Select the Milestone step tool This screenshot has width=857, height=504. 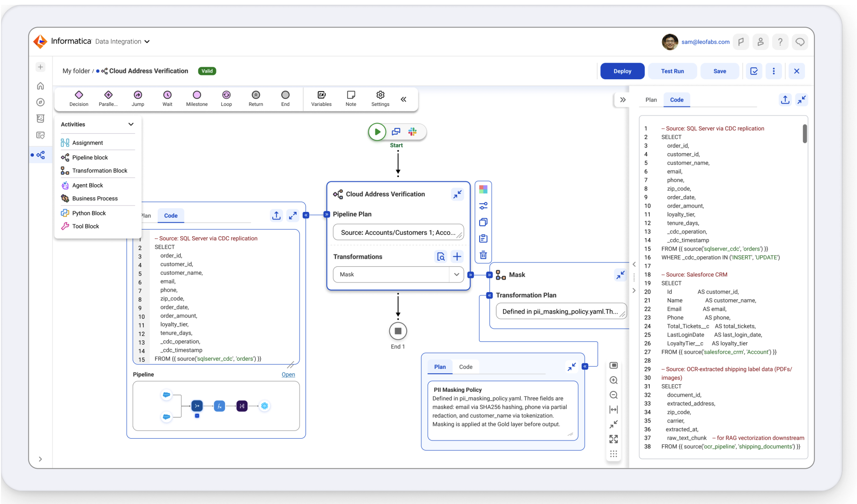pyautogui.click(x=197, y=99)
